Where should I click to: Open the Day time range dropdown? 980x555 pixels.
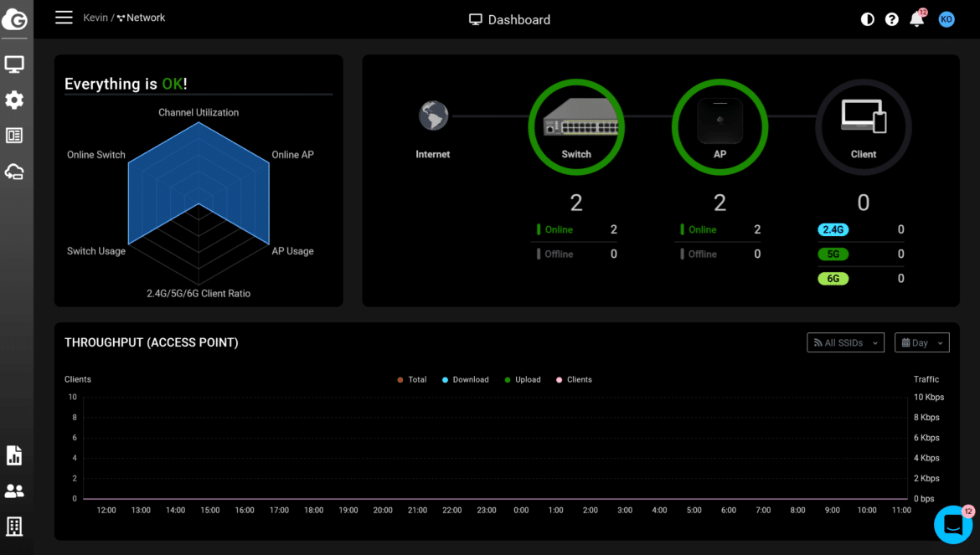pyautogui.click(x=922, y=342)
